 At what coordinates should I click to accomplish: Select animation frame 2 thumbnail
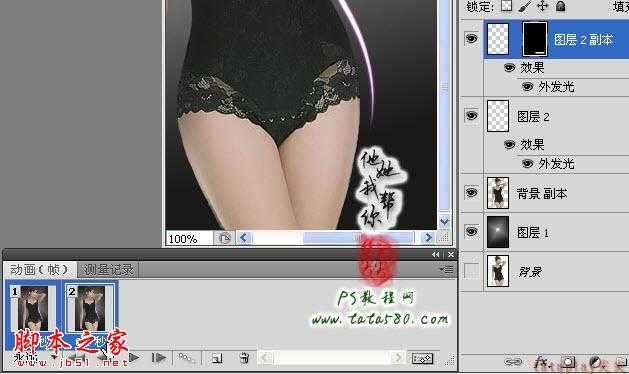(90, 308)
